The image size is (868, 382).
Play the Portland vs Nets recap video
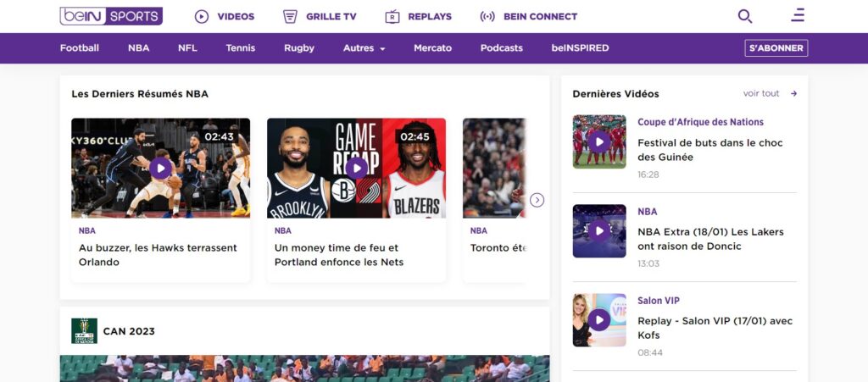pos(357,168)
